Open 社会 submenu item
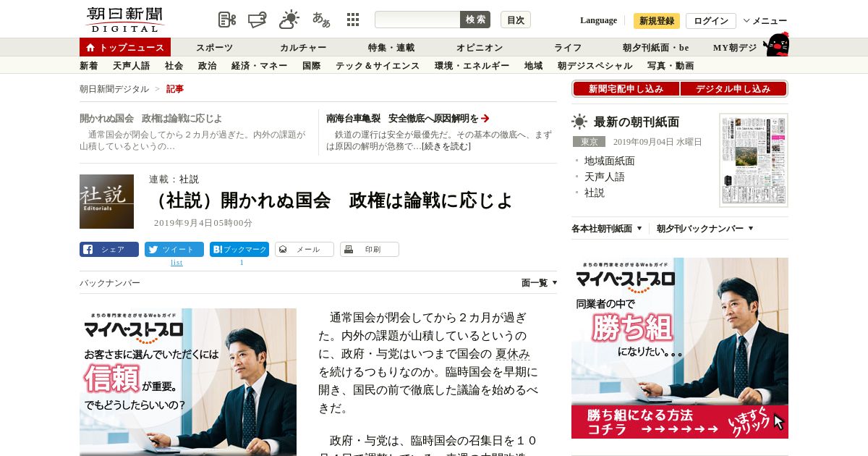Screen dimensions: 868x456 [174, 66]
